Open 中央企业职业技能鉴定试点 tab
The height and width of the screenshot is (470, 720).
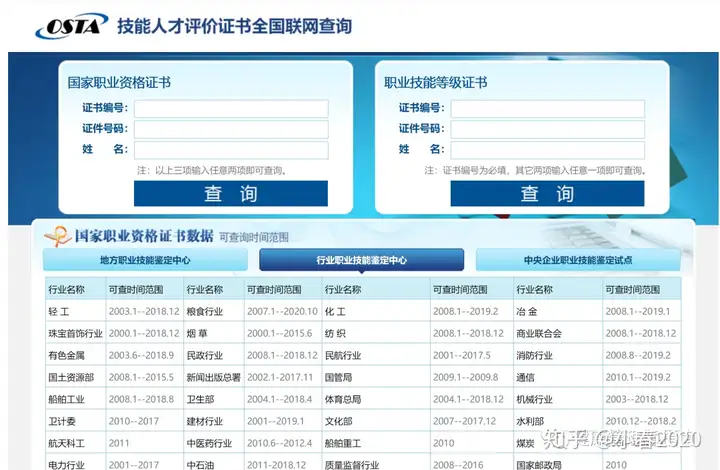pyautogui.click(x=578, y=260)
